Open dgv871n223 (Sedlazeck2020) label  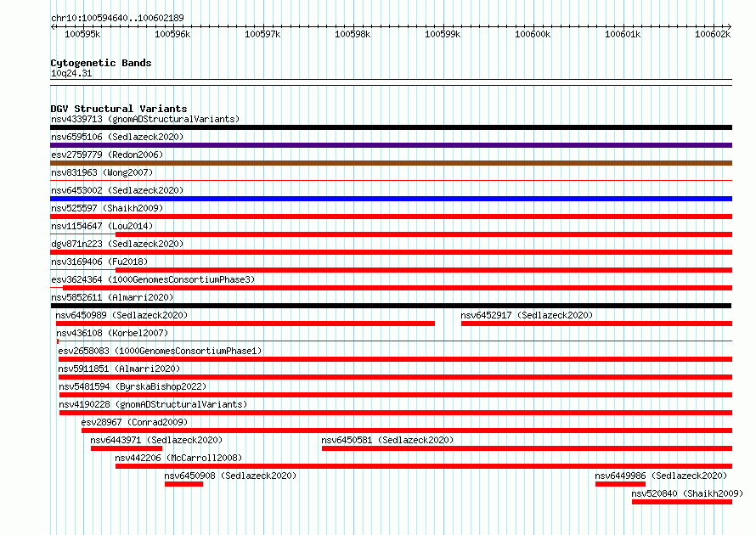tap(117, 244)
